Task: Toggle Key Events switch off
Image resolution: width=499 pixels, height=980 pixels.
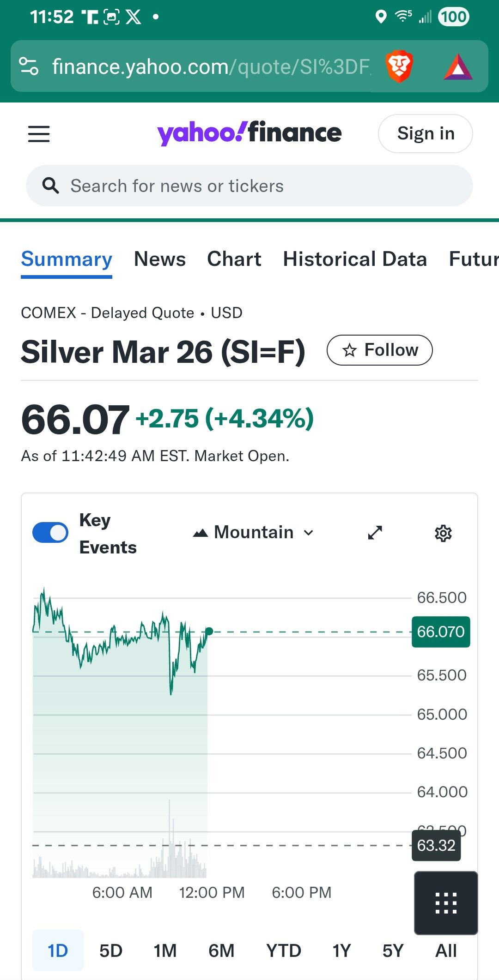Action: 50,533
